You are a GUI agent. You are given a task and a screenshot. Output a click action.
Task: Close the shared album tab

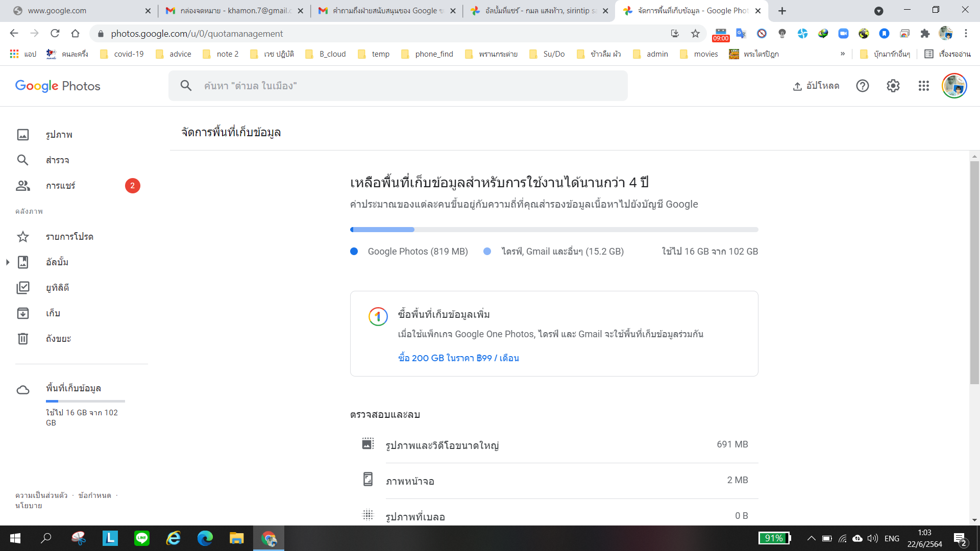coord(605,11)
